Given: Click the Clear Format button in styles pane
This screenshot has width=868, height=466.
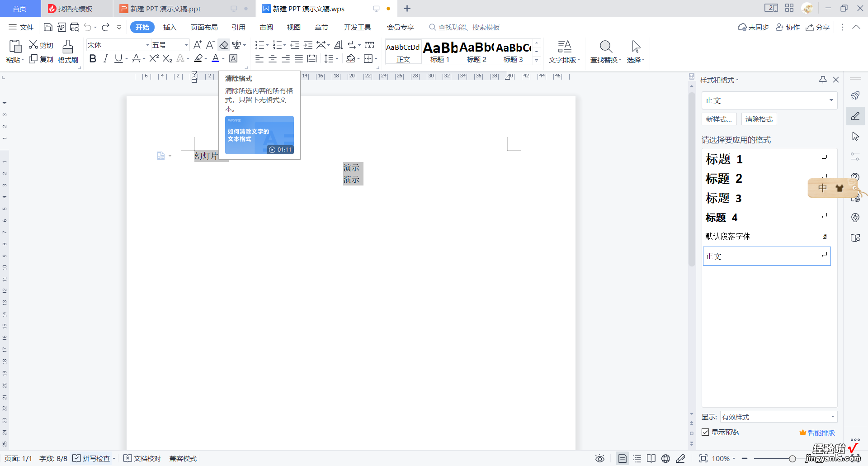Looking at the screenshot, I should 759,119.
